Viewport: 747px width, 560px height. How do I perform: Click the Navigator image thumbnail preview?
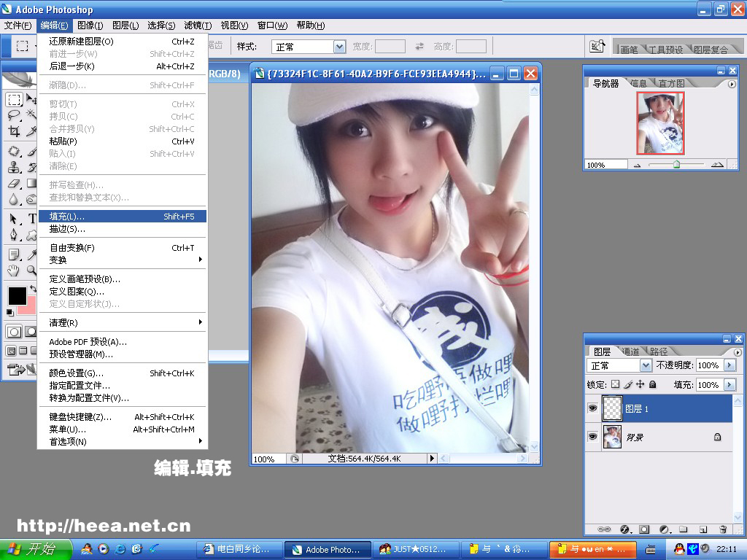(660, 123)
